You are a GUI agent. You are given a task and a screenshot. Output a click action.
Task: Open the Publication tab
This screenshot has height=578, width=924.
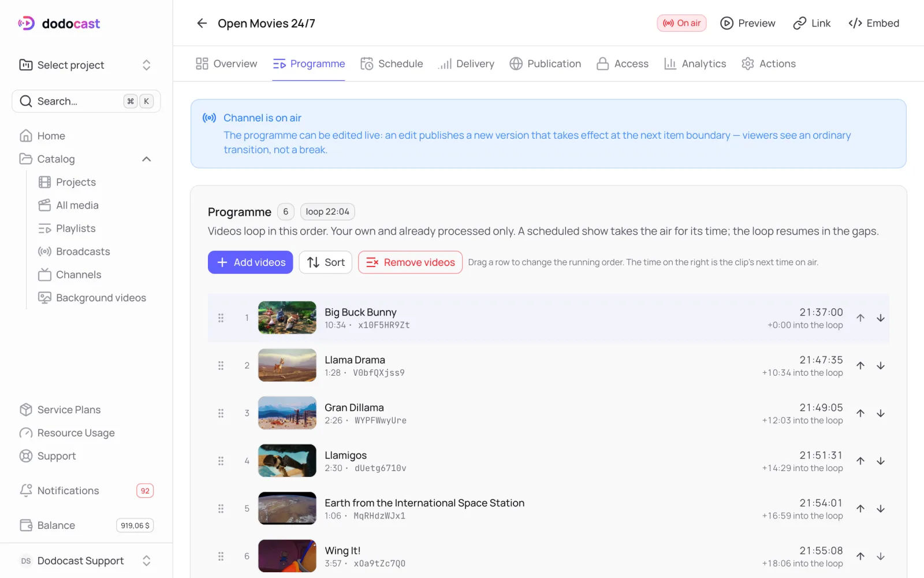545,64
